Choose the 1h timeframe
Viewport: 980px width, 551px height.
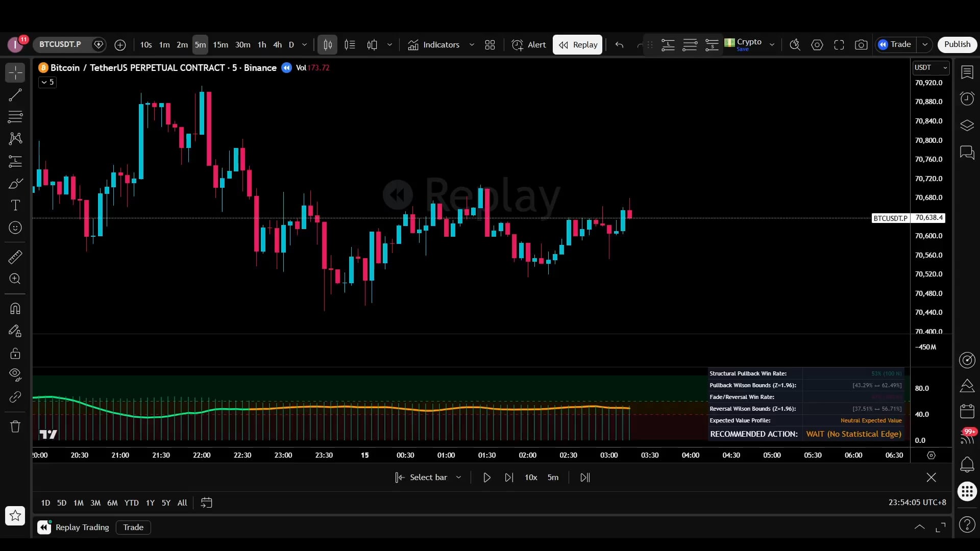pos(262,45)
